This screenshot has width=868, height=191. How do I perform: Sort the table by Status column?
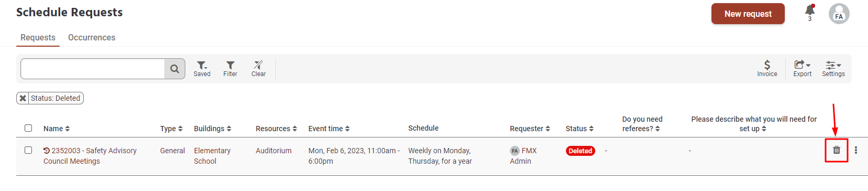coord(580,129)
